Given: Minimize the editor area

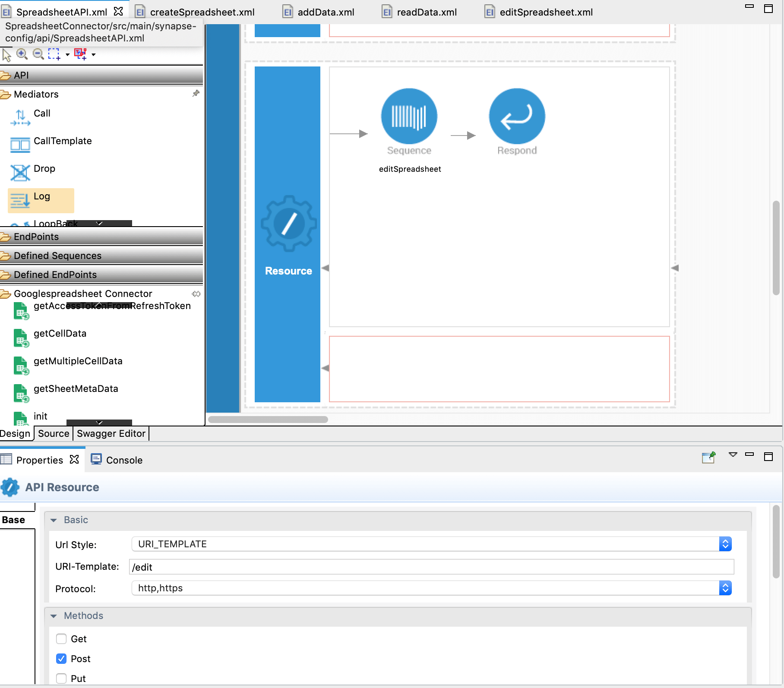Looking at the screenshot, I should click(x=749, y=6).
